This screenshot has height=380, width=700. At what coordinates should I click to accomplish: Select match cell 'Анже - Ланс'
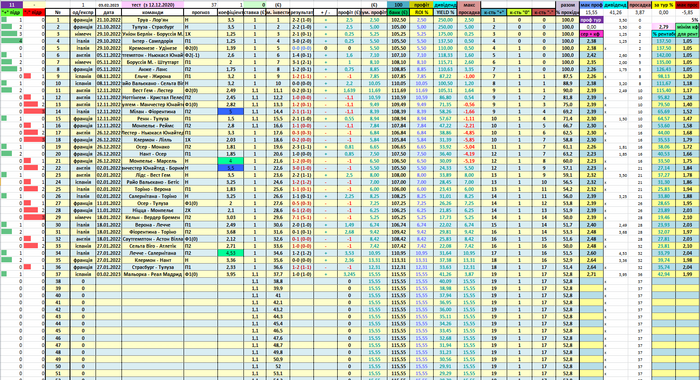pos(152,69)
